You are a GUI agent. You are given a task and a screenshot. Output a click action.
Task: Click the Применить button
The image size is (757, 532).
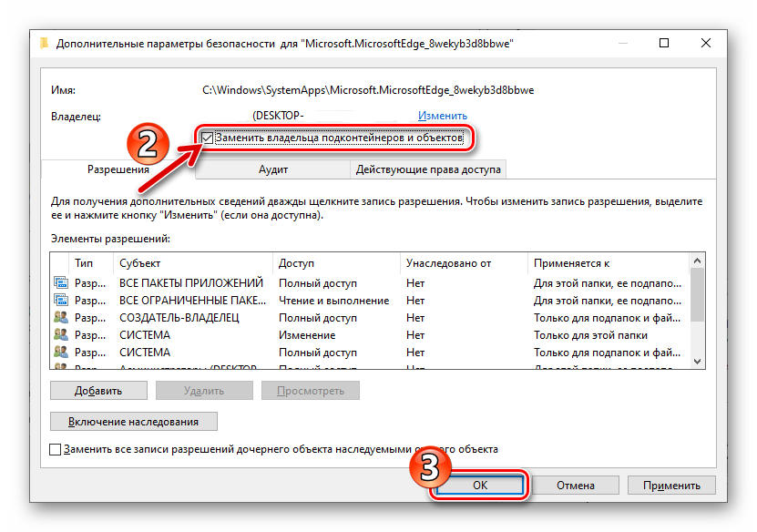(x=677, y=486)
